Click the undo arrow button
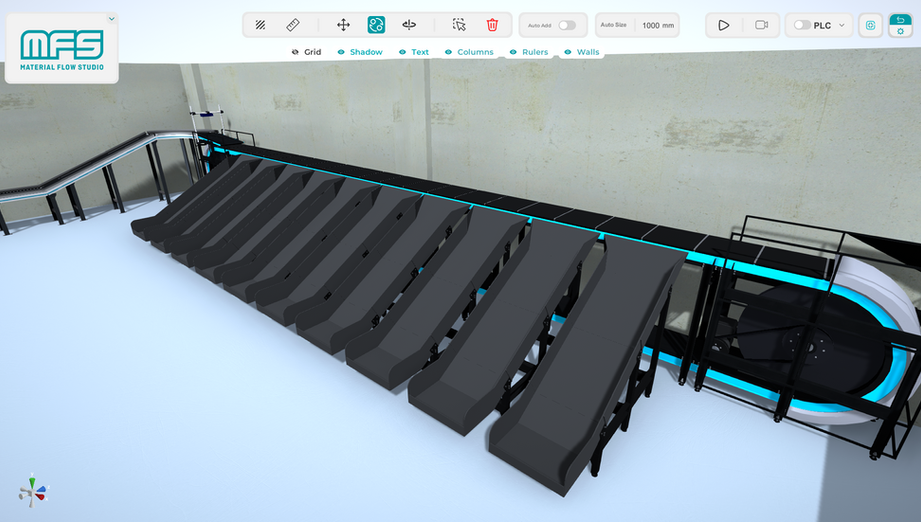The image size is (921, 522). point(900,19)
